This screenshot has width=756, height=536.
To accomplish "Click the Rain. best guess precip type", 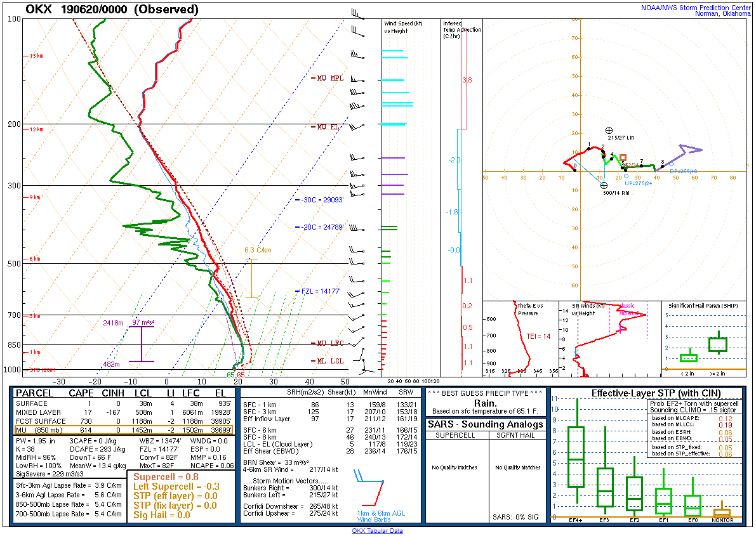I will [x=485, y=403].
